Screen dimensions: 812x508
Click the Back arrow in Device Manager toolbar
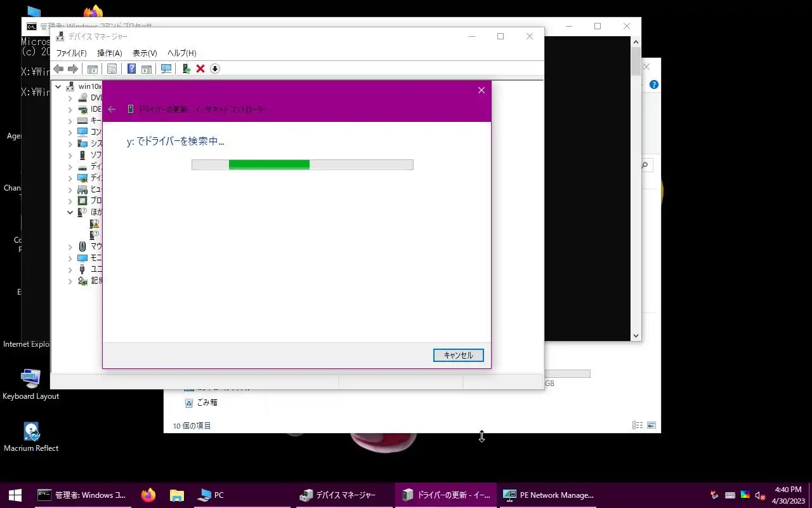[x=58, y=69]
